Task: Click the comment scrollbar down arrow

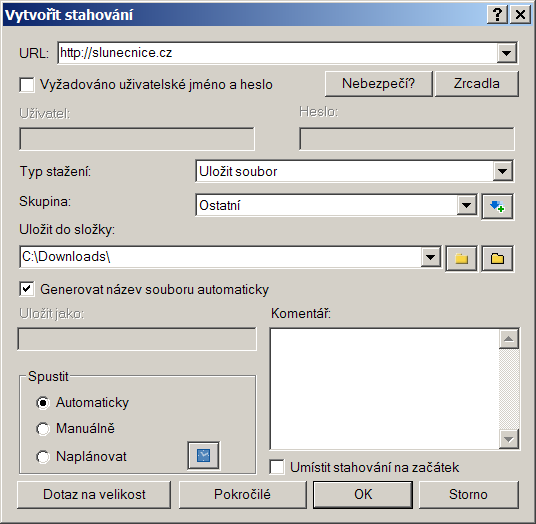Action: pyautogui.click(x=509, y=439)
